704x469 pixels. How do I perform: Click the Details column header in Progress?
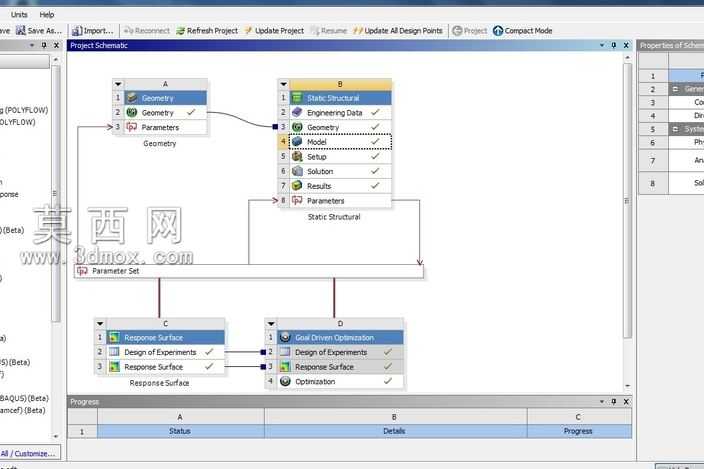395,431
